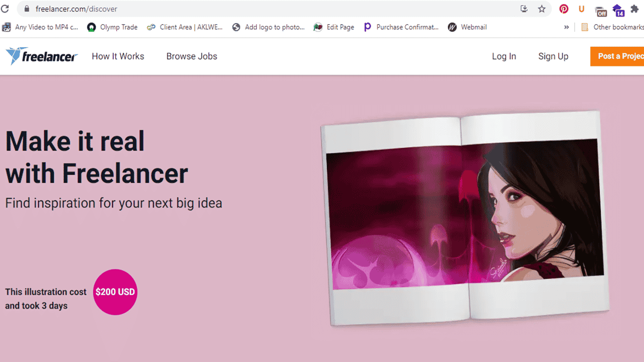Screen dimensions: 644x362
Task: Open the Olymp Trade bookmark
Action: point(112,27)
